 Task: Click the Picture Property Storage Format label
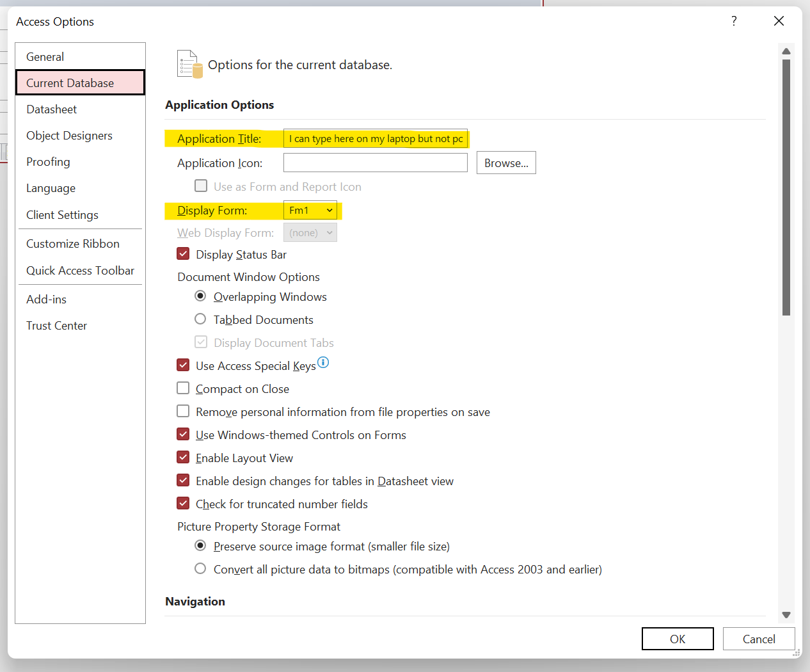click(x=258, y=527)
